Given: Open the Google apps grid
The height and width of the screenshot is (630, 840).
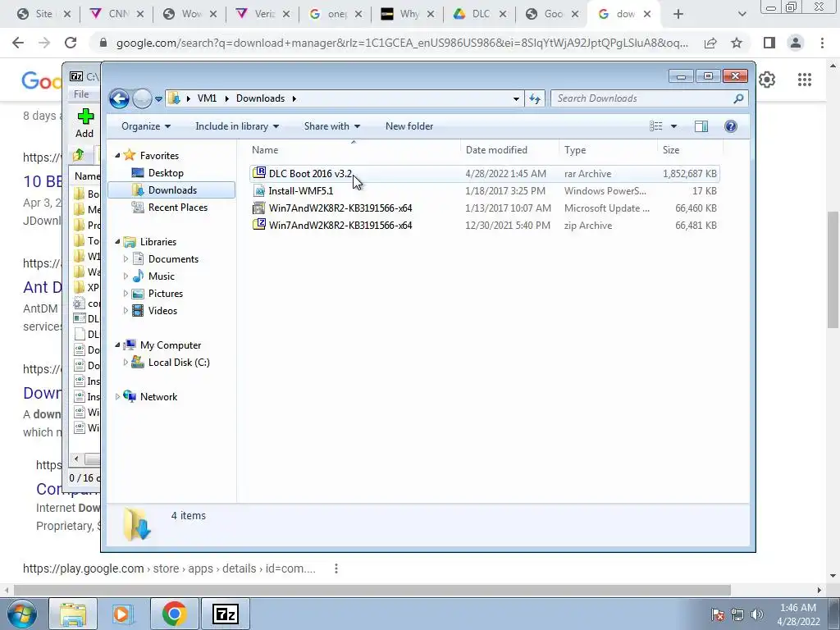Looking at the screenshot, I should pyautogui.click(x=805, y=80).
